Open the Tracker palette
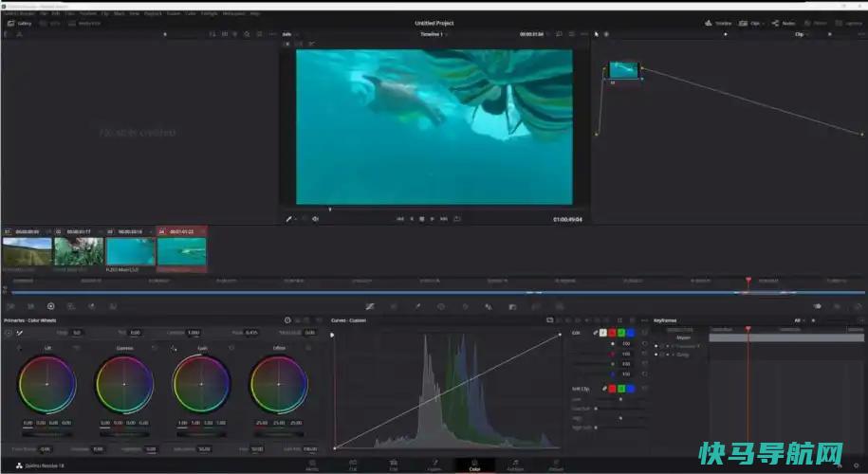This screenshot has width=868, height=474. (x=465, y=306)
